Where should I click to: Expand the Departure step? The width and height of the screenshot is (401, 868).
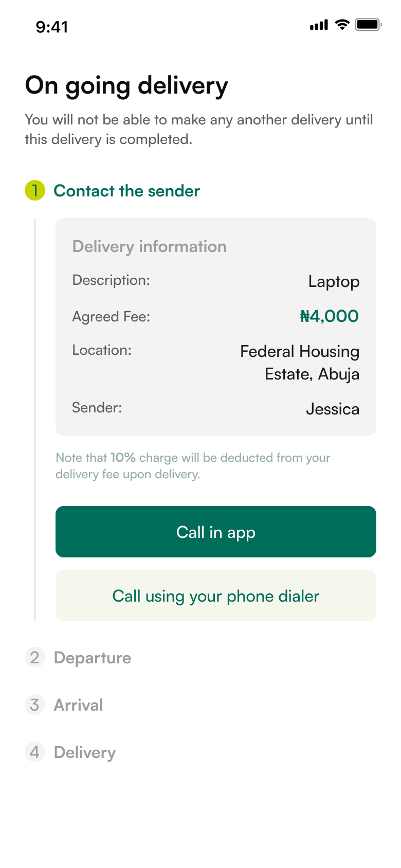click(93, 658)
